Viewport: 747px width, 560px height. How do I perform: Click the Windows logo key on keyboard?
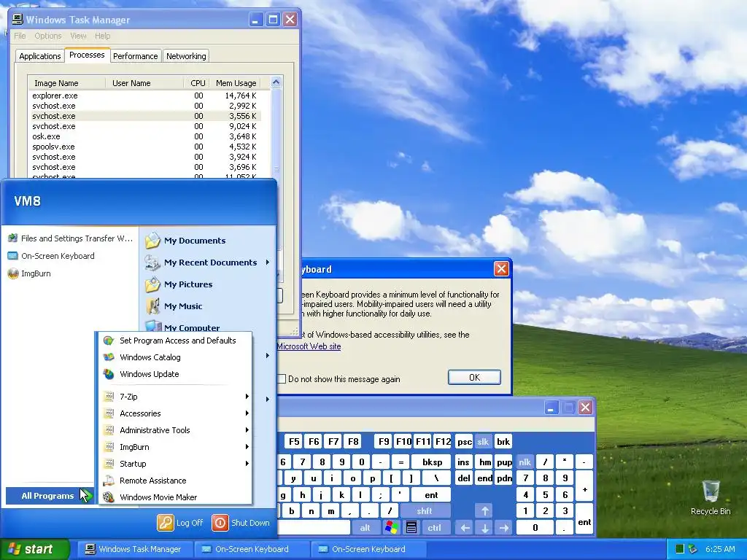pyautogui.click(x=392, y=528)
